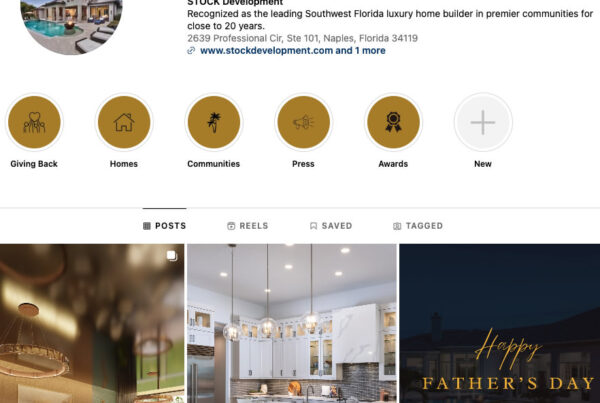The image size is (600, 403).
Task: Click the Communities label text
Action: pyautogui.click(x=214, y=164)
